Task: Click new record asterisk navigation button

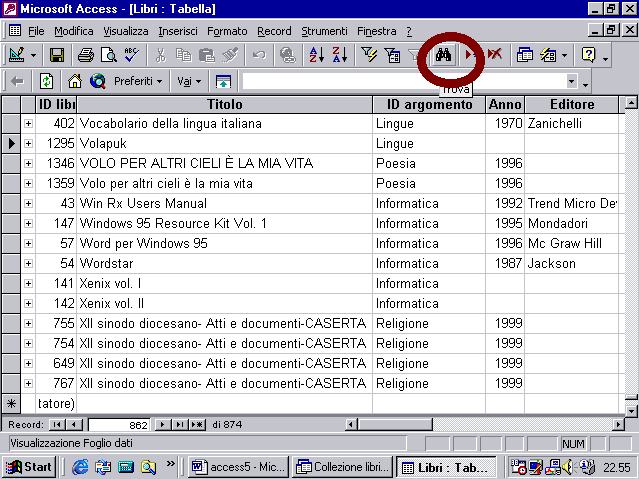Action: pos(197,425)
